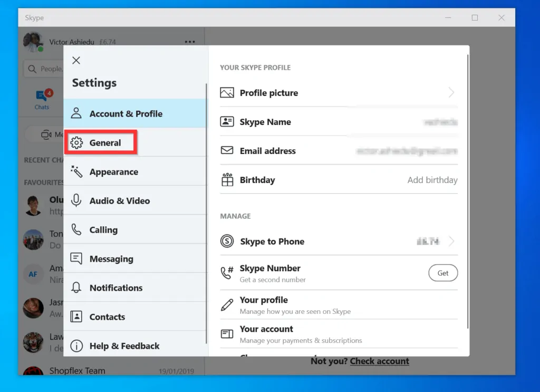
Task: Click the Messaging speech bubble icon
Action: [x=75, y=259]
